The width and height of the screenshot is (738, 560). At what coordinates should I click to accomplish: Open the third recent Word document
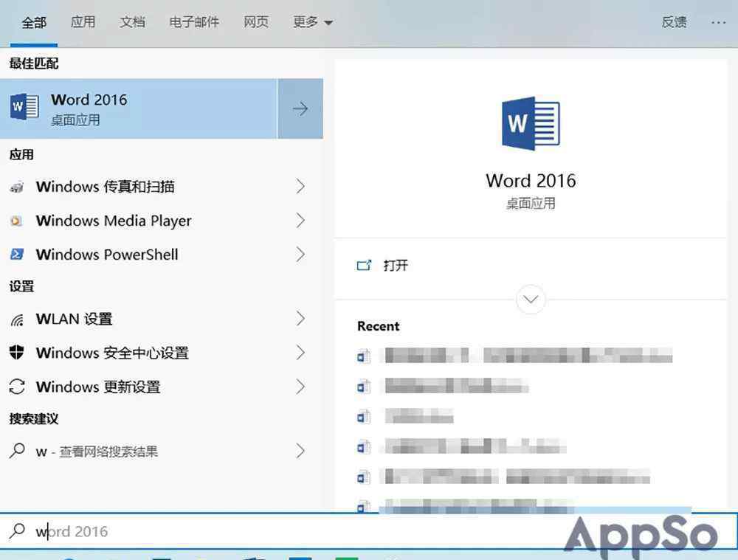pos(404,416)
